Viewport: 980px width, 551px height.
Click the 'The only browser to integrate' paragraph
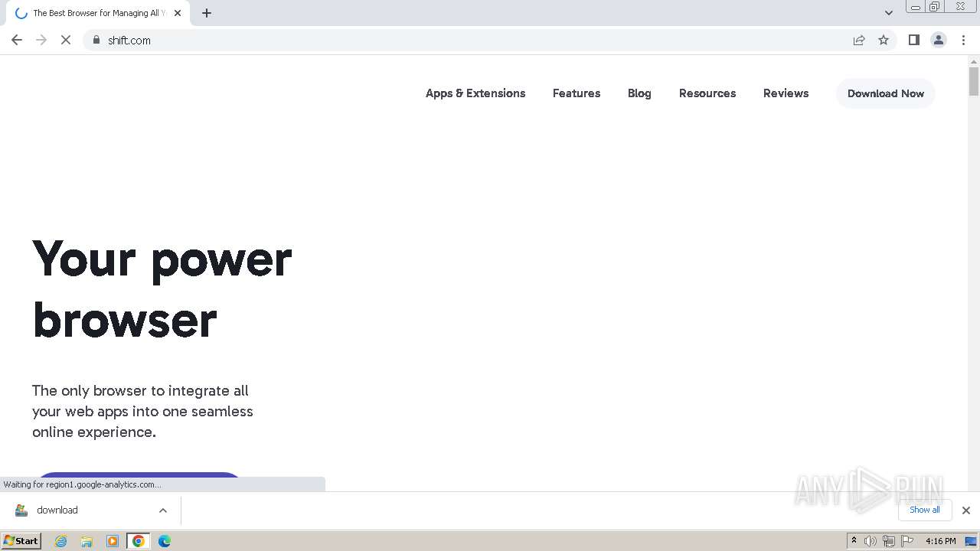142,411
